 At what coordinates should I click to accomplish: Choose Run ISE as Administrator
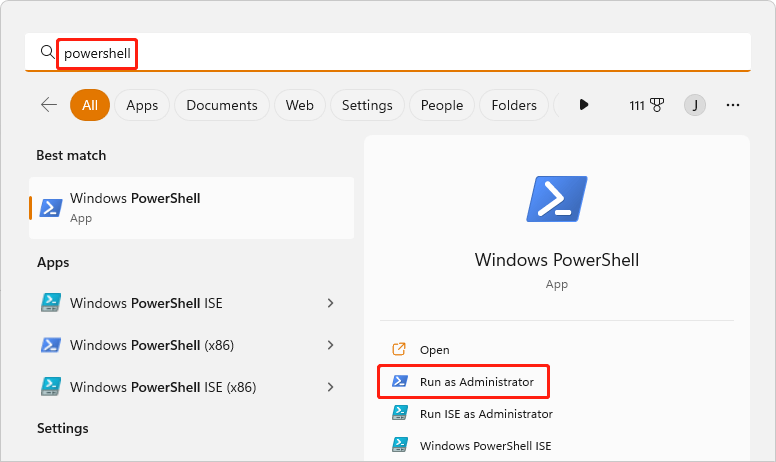pos(485,413)
